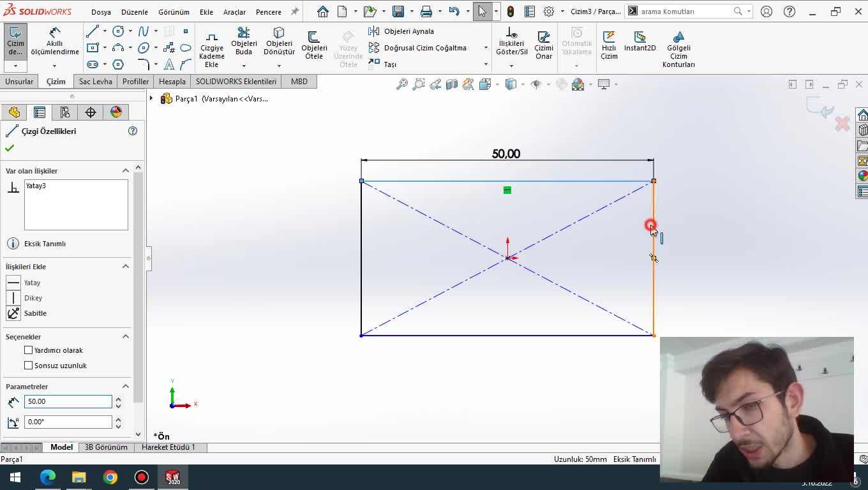Image resolution: width=868 pixels, height=490 pixels.
Task: Open the ConfigurationManager panel tab
Action: point(65,112)
